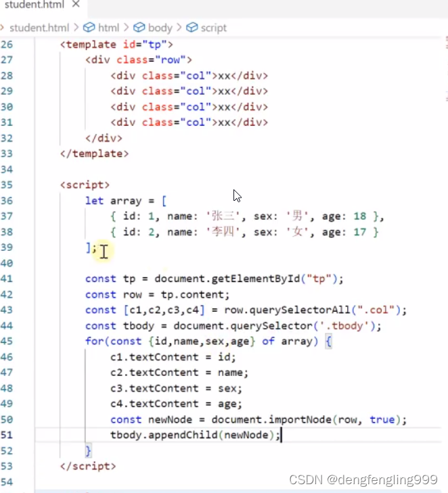Click the getElementById("tp") statement
The image size is (448, 493).
click(215, 279)
